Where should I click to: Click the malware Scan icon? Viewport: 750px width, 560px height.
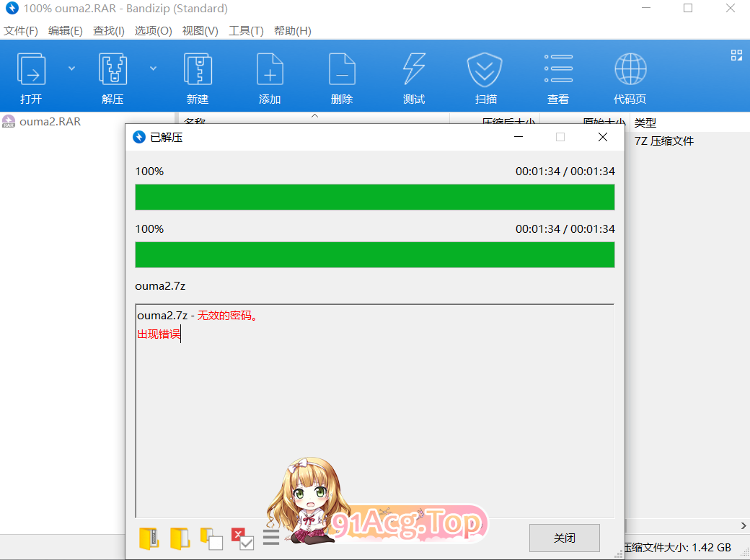coord(485,76)
